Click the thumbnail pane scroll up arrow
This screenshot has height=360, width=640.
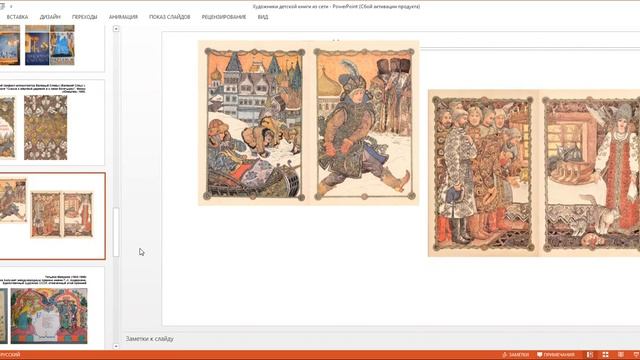pyautogui.click(x=116, y=29)
